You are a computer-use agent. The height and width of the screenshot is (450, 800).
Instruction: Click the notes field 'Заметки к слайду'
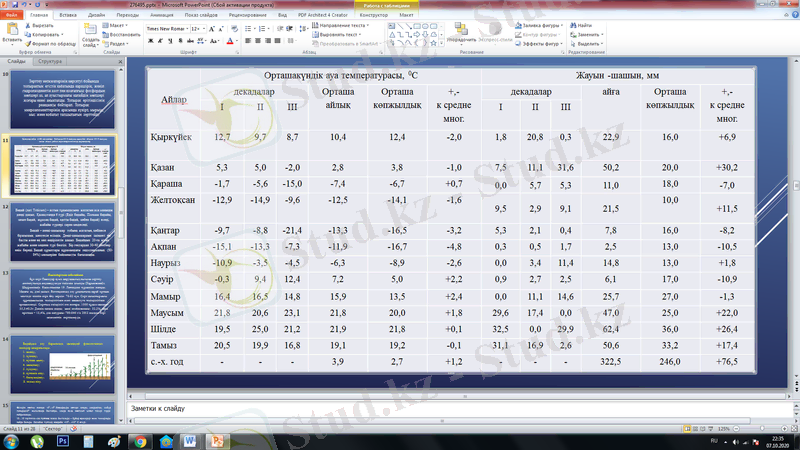400,410
